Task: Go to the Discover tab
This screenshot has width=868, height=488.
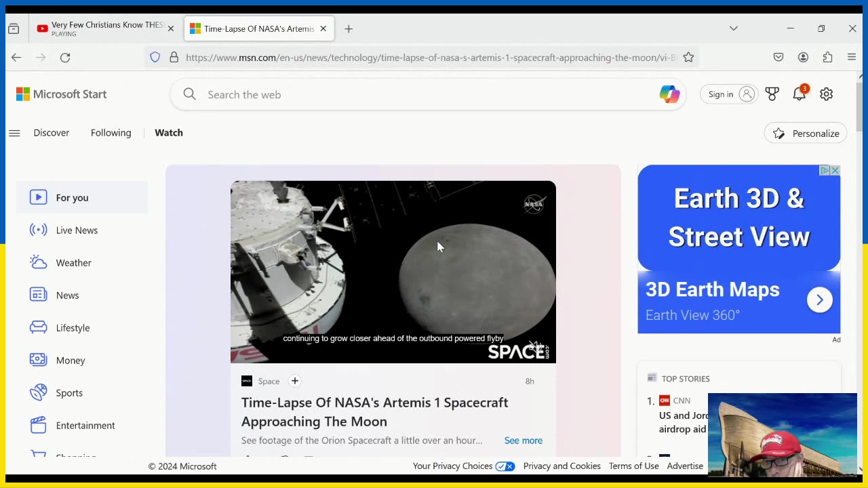Action: coord(52,133)
